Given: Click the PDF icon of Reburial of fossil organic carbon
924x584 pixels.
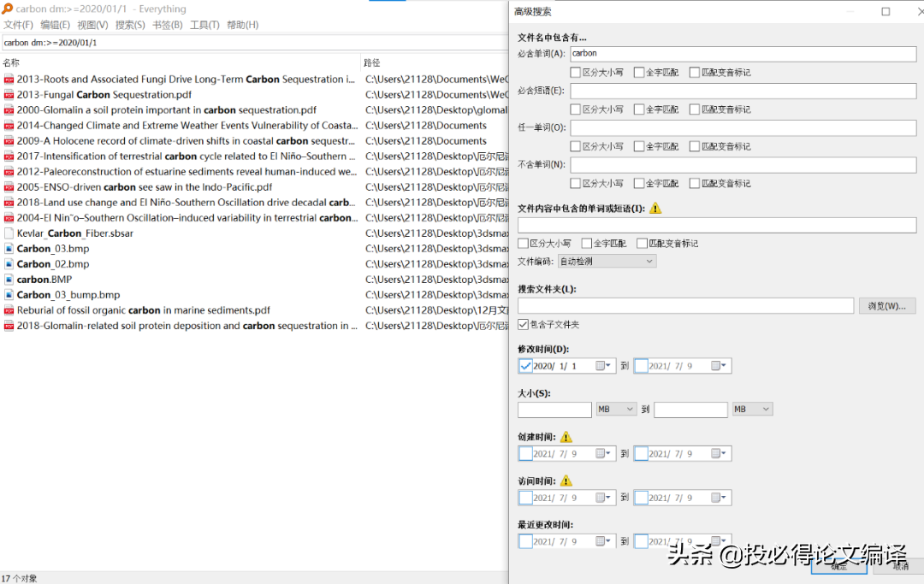Looking at the screenshot, I should coord(9,310).
